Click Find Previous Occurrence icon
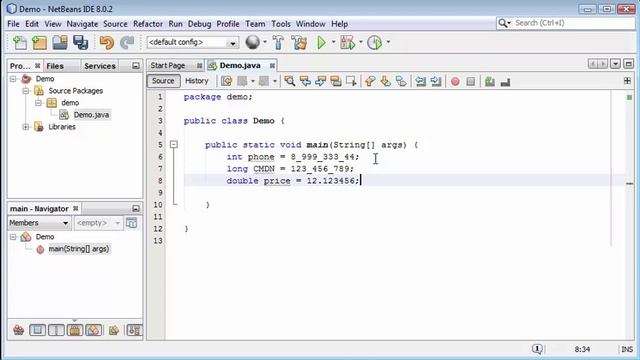Screen dimensions: 640x360 click(305, 81)
